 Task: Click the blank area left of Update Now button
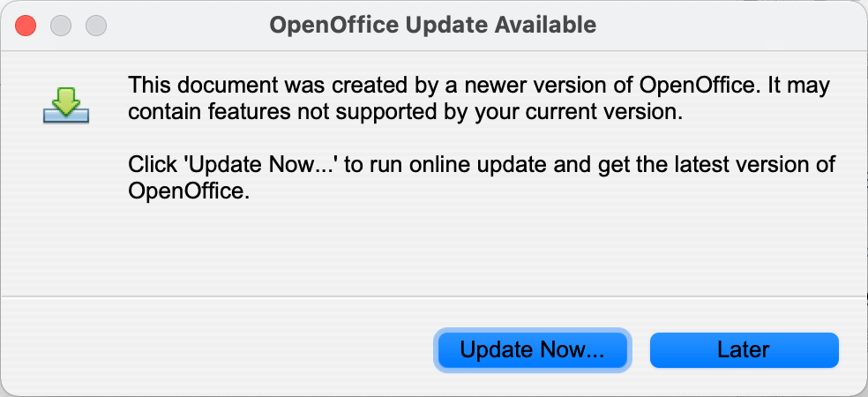(x=221, y=350)
